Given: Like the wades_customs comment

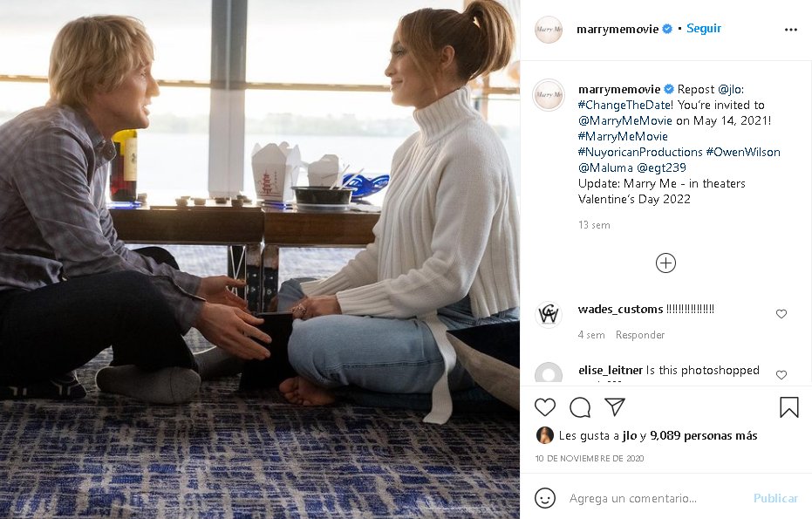Looking at the screenshot, I should 781,314.
